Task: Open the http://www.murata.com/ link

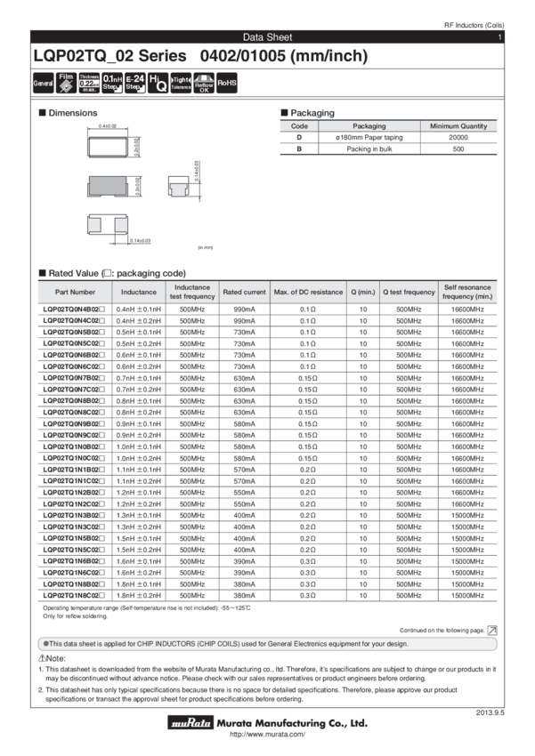Action: point(268,735)
